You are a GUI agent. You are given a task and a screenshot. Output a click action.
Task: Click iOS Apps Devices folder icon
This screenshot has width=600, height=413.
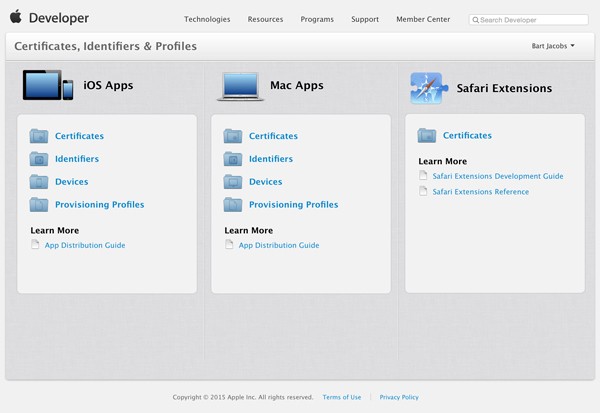39,182
